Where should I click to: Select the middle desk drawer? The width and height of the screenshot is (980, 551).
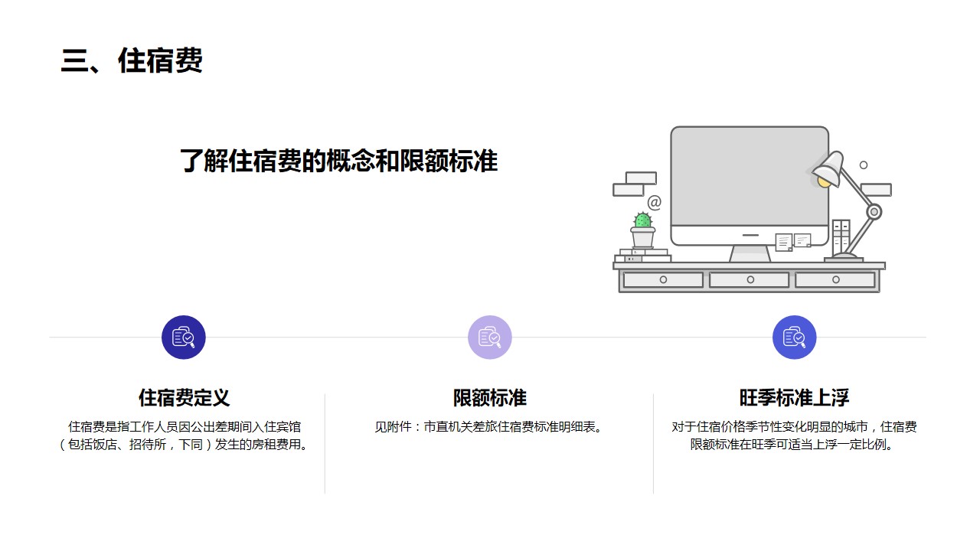(x=750, y=280)
